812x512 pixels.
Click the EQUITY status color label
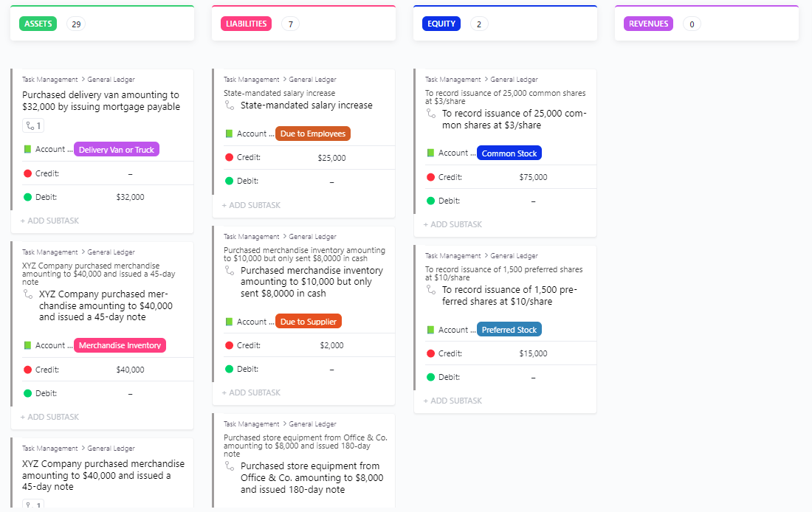click(x=441, y=24)
